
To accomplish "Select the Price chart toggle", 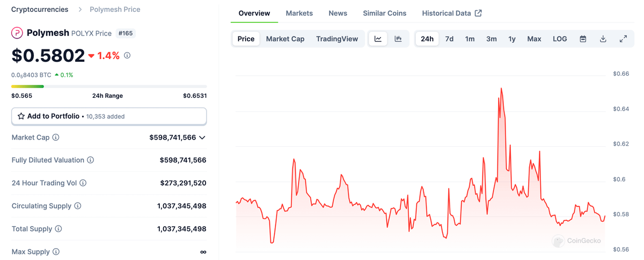I will coord(246,39).
